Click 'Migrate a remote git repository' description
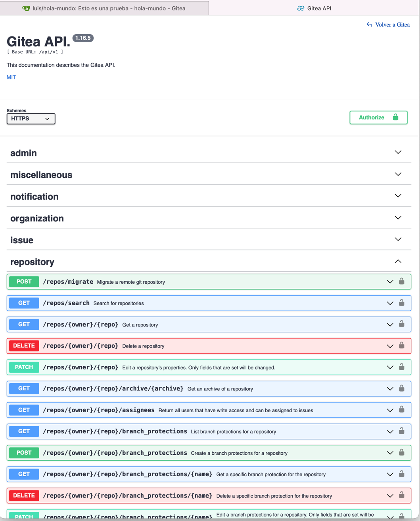 click(x=131, y=282)
